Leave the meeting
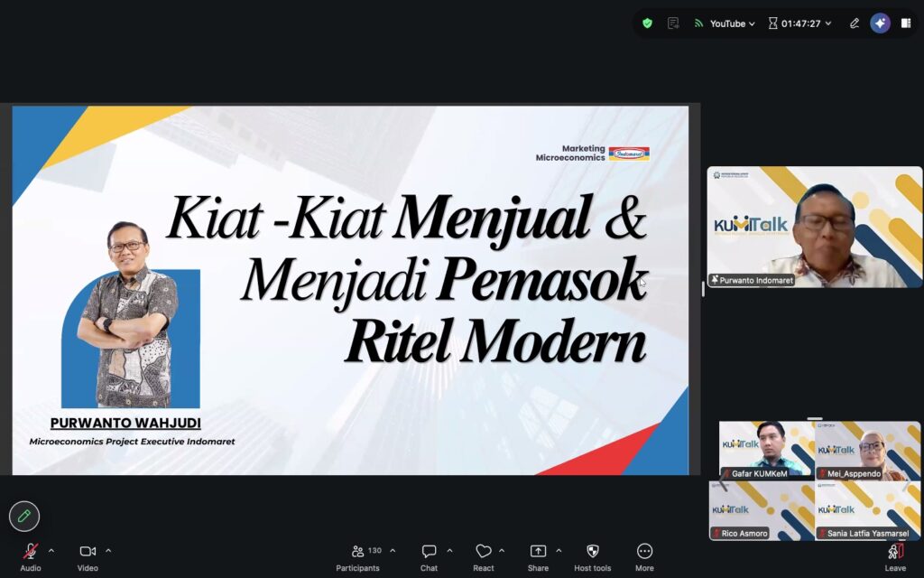This screenshot has width=924, height=578. 895,557
